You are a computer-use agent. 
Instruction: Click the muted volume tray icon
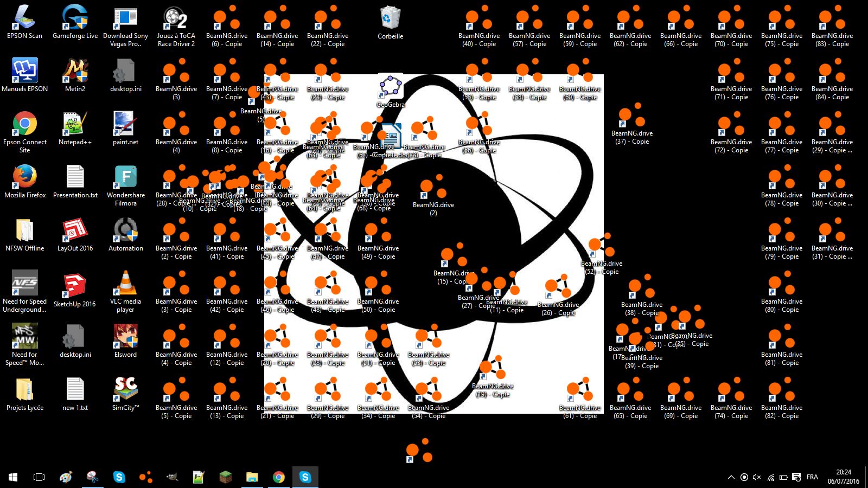point(757,477)
